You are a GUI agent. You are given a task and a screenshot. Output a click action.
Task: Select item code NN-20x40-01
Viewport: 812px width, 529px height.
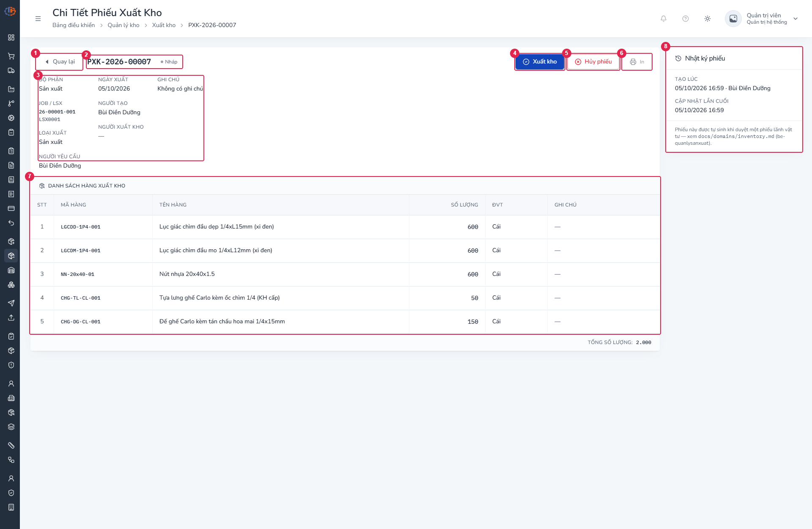(x=77, y=275)
